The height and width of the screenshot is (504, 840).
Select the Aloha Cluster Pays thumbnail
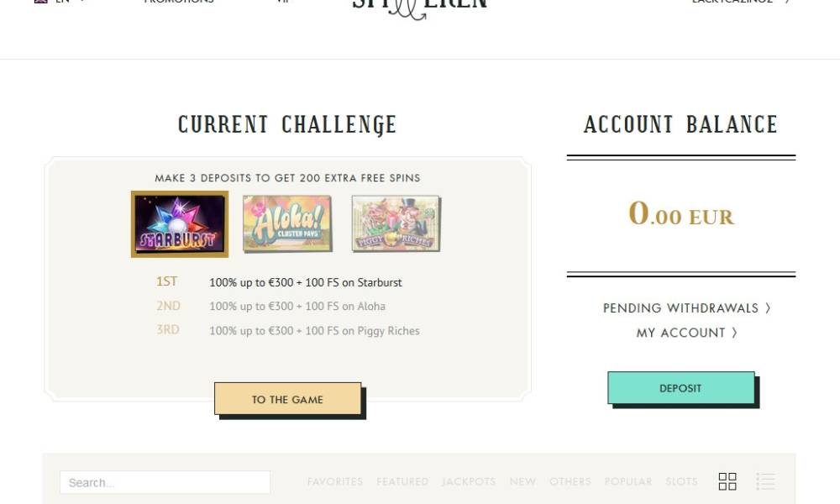[x=287, y=223]
